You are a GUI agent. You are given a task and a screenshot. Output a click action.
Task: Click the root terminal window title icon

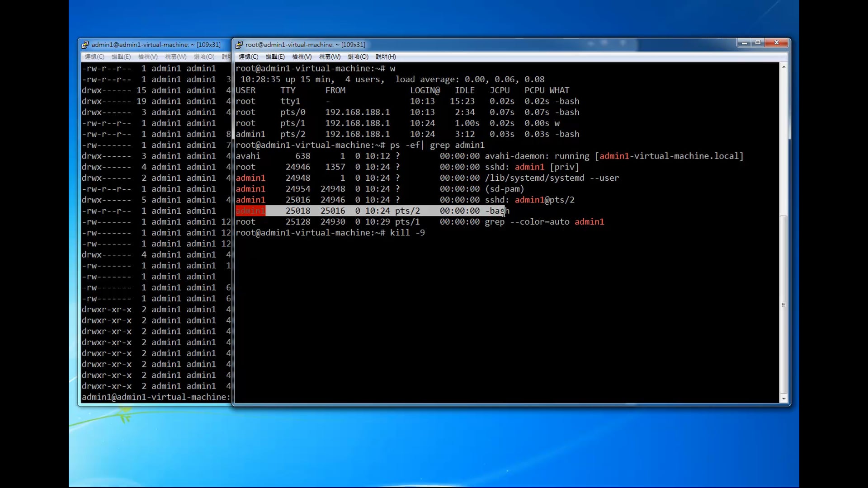[239, 45]
